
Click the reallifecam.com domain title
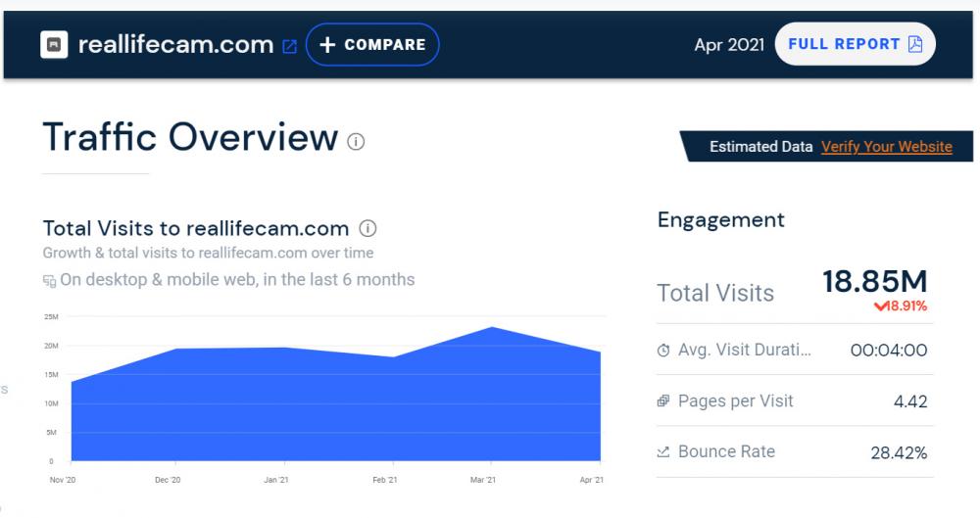coord(174,45)
